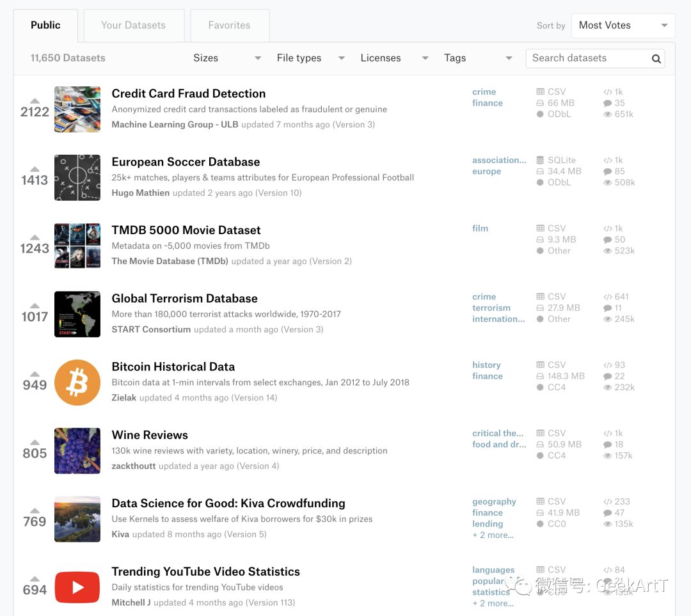Click the soccer tactics board thumbnail
The image size is (691, 616).
[77, 178]
